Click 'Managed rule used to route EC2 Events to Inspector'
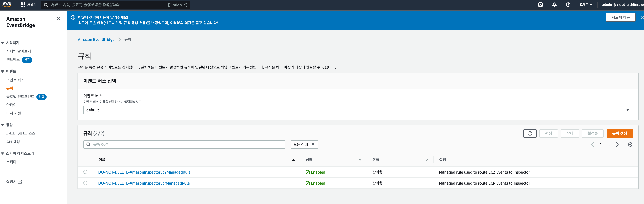Screen dimensions: 644x204 tap(484, 172)
